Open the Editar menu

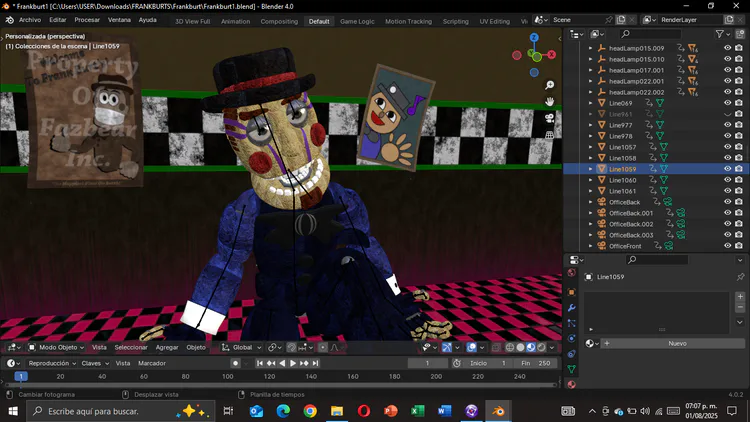coord(57,20)
